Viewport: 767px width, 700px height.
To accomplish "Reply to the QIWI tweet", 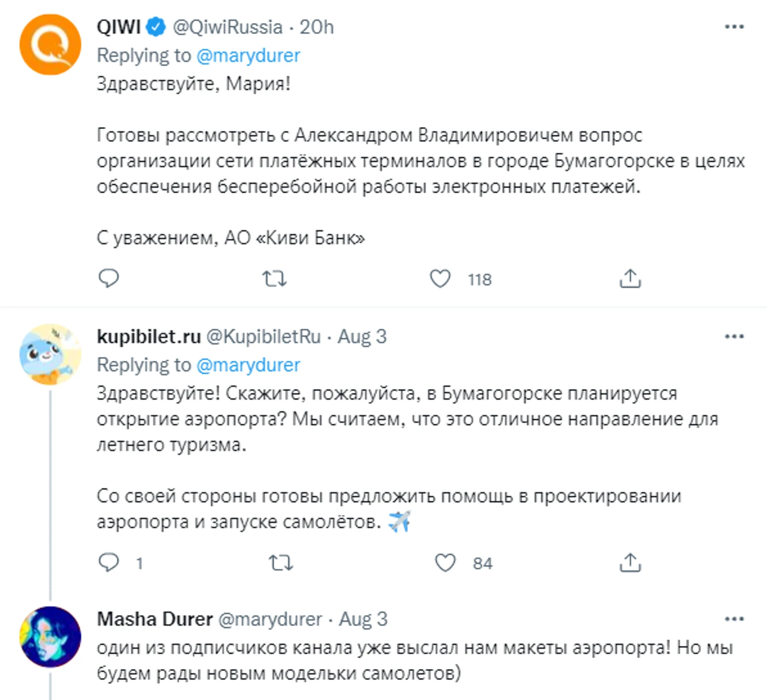I will pyautogui.click(x=109, y=278).
